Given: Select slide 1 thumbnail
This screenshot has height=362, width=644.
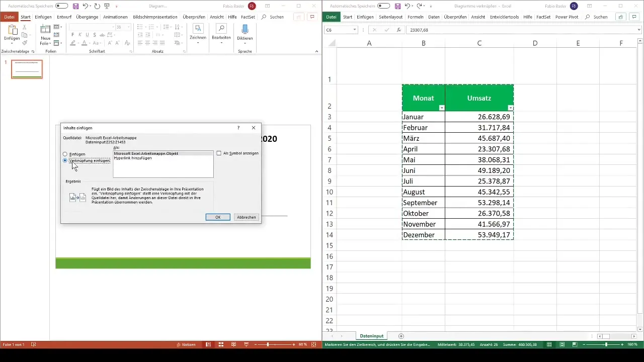Looking at the screenshot, I should coord(27,69).
